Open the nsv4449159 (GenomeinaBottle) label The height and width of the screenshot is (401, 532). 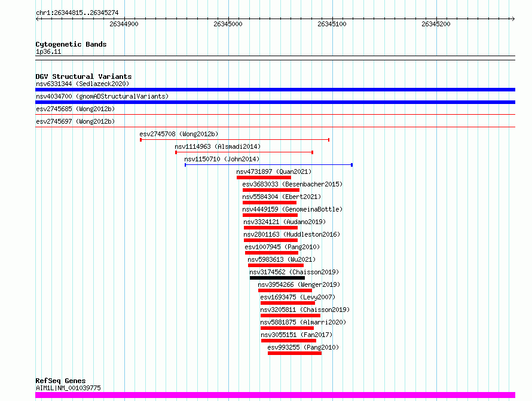click(292, 209)
